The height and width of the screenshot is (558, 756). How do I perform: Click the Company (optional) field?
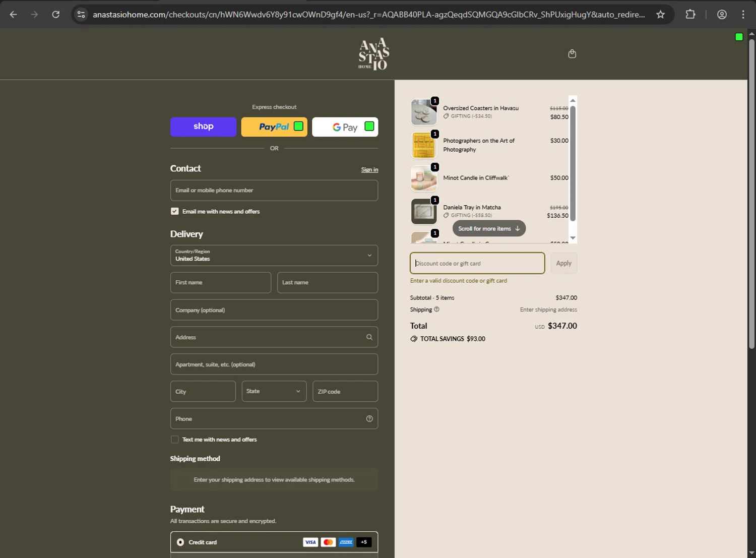(274, 310)
